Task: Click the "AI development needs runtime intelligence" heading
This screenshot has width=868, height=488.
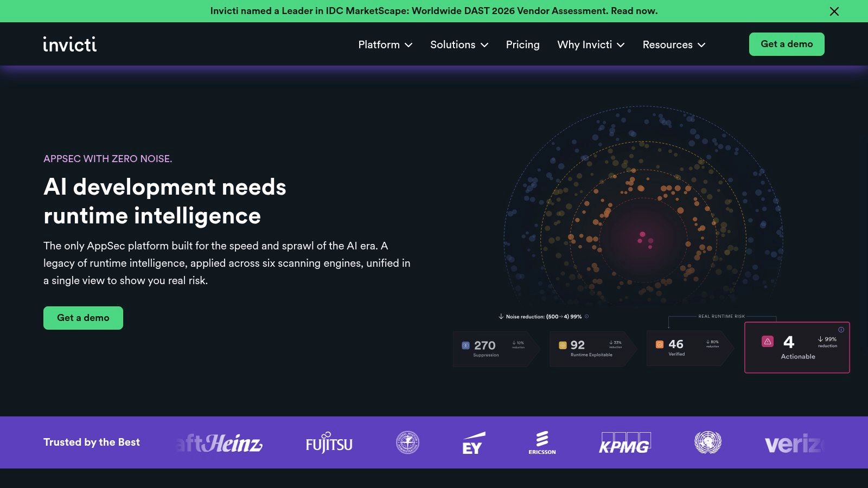Action: tap(165, 201)
